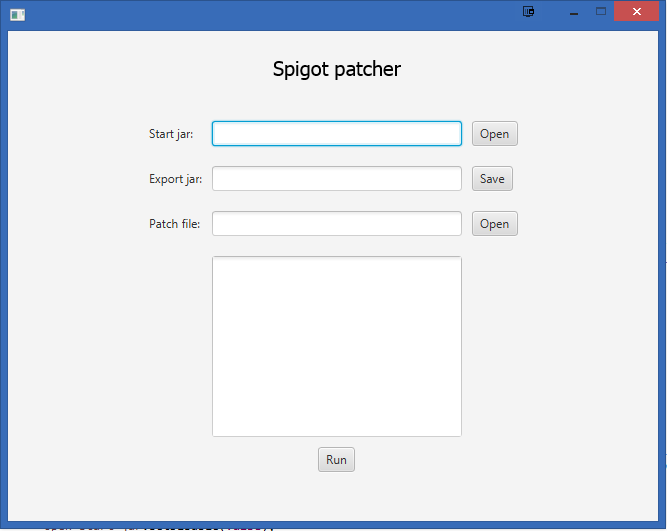Click the 'Start jar:' label
This screenshot has height=531, width=667.
(x=171, y=134)
